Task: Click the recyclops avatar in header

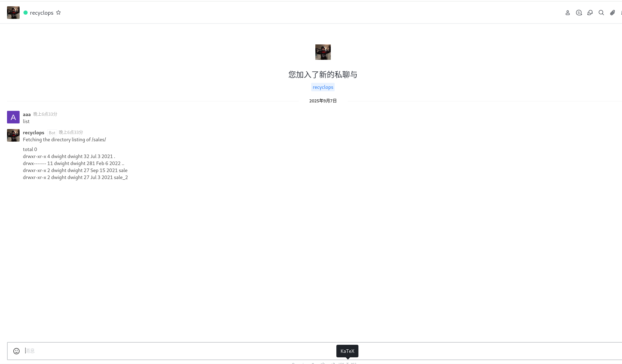Action: (13, 13)
